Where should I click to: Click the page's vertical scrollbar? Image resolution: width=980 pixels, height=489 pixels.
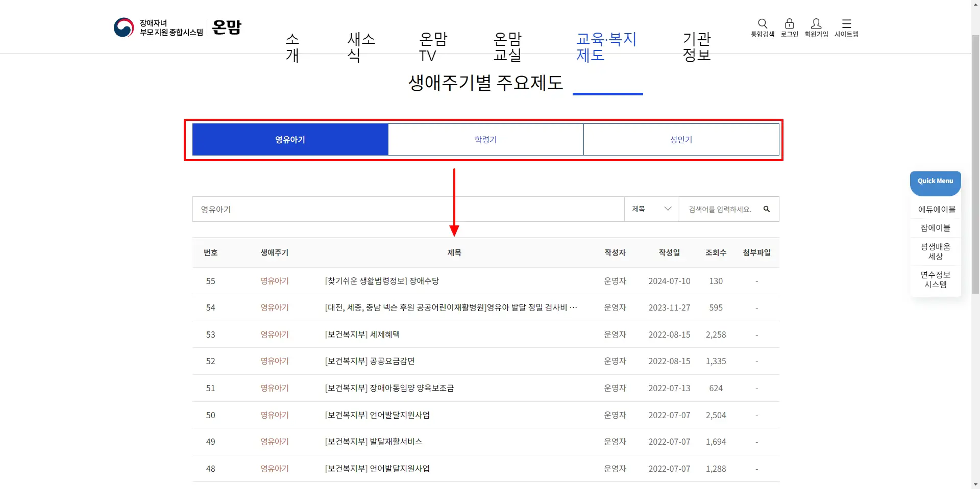pos(975,163)
